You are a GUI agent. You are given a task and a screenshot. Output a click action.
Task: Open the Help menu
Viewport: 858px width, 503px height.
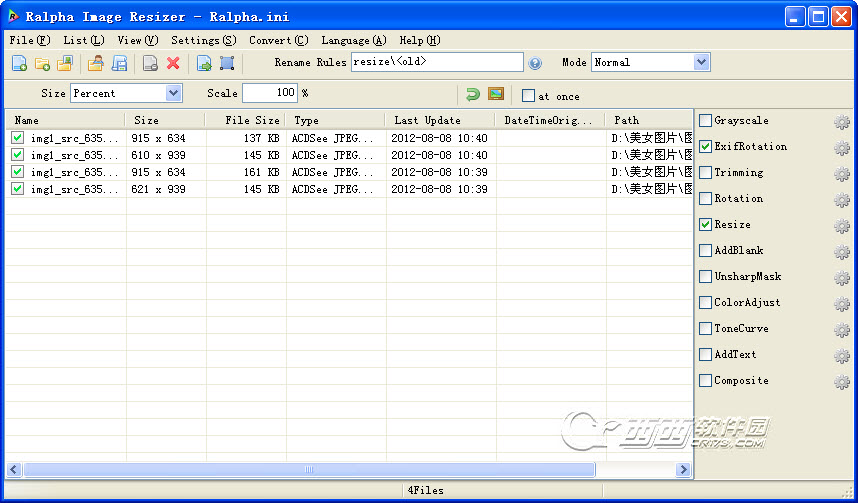(420, 41)
